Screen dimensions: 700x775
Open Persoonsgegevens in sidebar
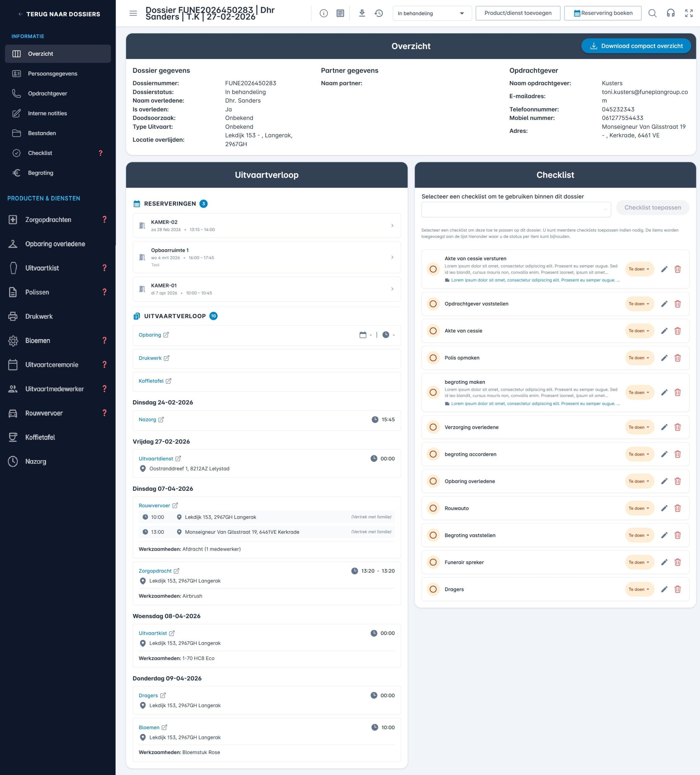pyautogui.click(x=53, y=74)
